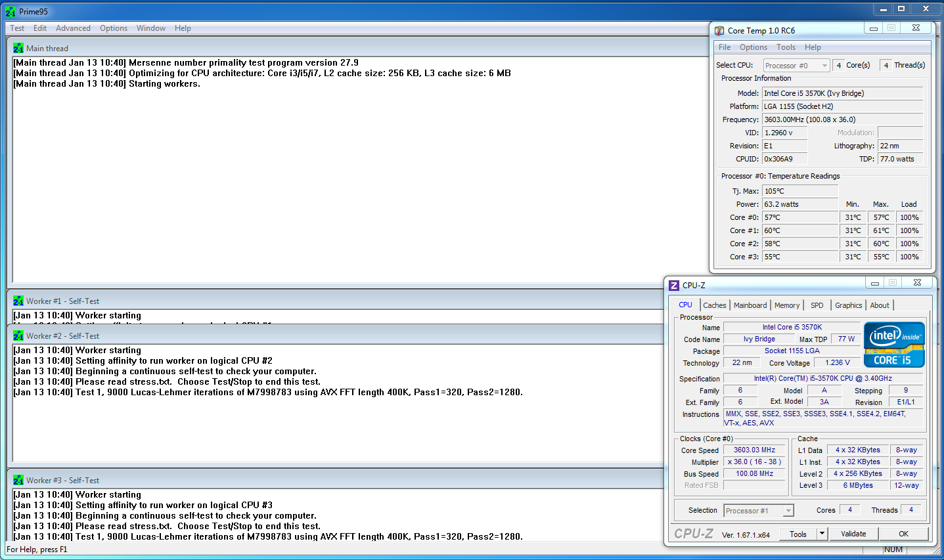Image resolution: width=944 pixels, height=560 pixels.
Task: Click the Core Speed value 3603.03 MHz in CPU-Z
Action: coord(755,450)
